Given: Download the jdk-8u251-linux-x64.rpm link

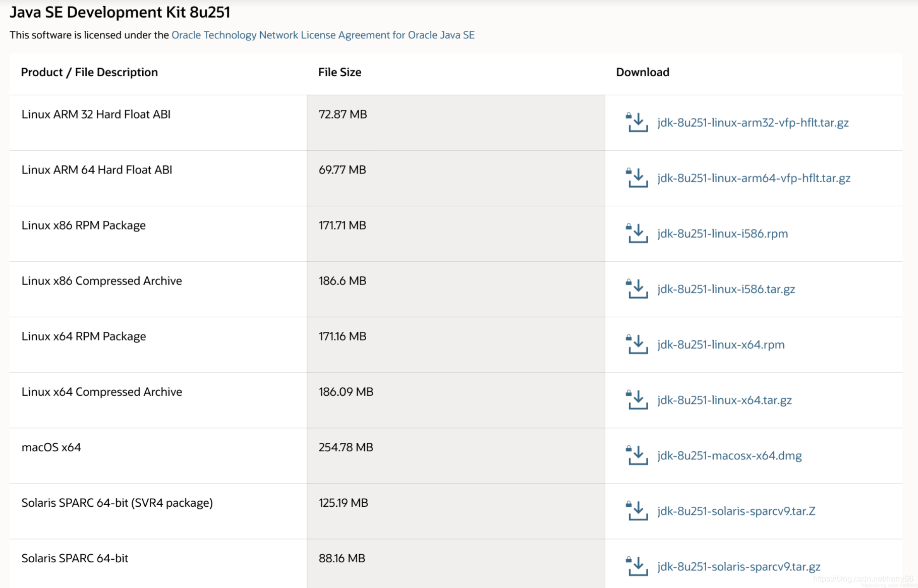Looking at the screenshot, I should [x=721, y=344].
